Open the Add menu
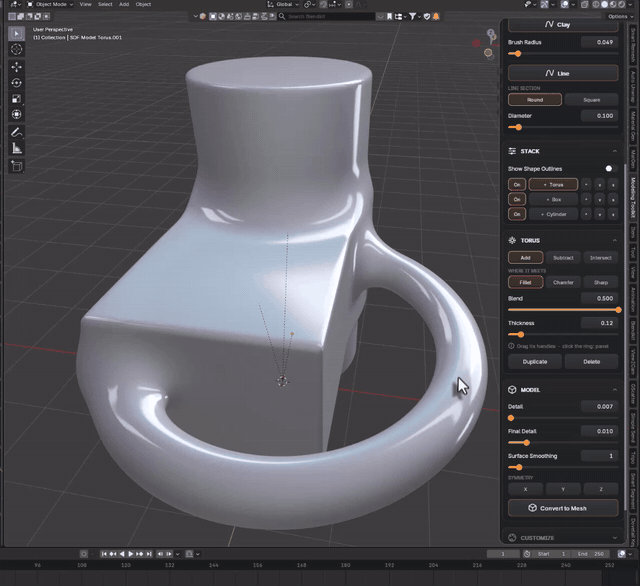640x586 pixels. (124, 4)
